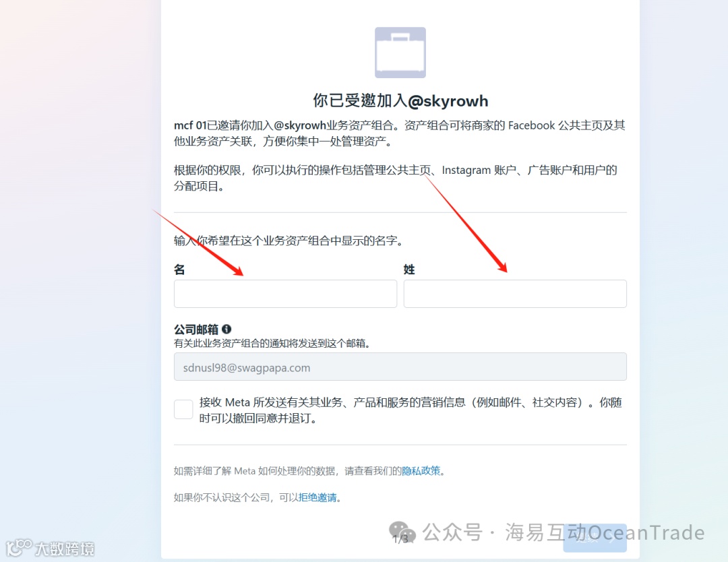Open the 隐私政策 privacy policy link
This screenshot has width=728, height=562.
tap(421, 470)
